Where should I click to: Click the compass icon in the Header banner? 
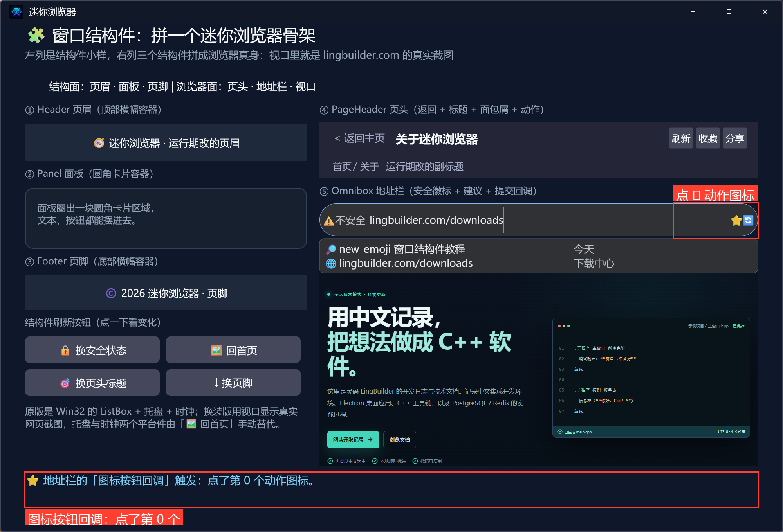point(99,143)
